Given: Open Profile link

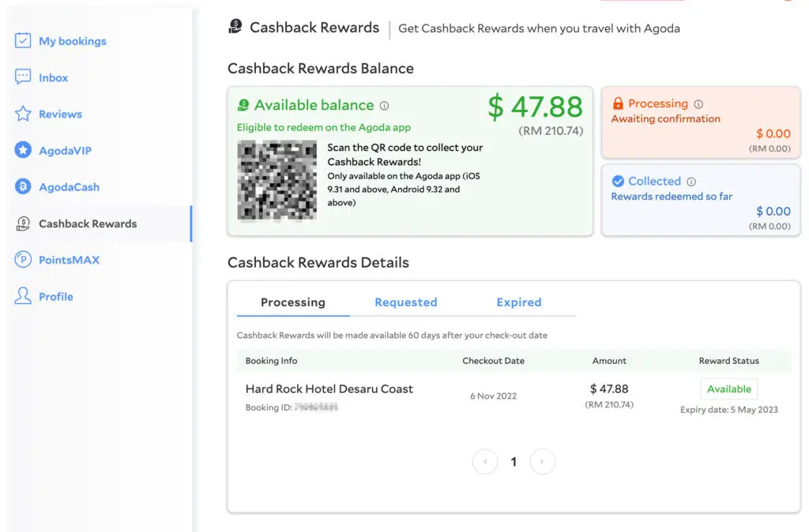Looking at the screenshot, I should [x=56, y=297].
